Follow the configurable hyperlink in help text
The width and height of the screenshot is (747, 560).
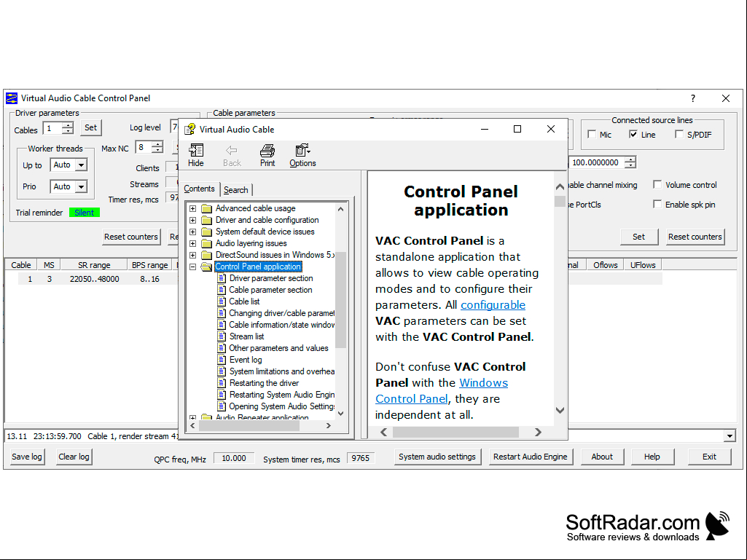pos(493,305)
